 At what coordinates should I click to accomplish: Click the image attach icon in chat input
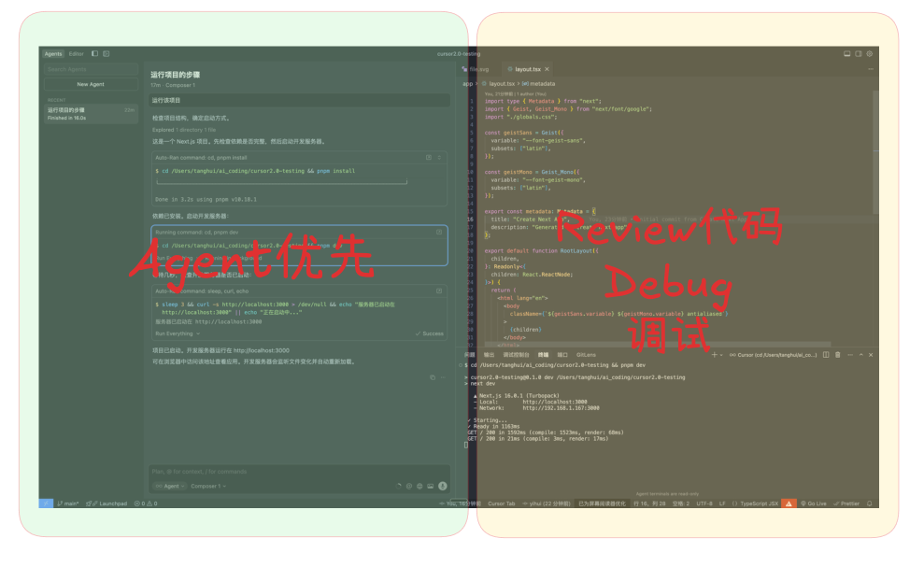click(x=430, y=486)
